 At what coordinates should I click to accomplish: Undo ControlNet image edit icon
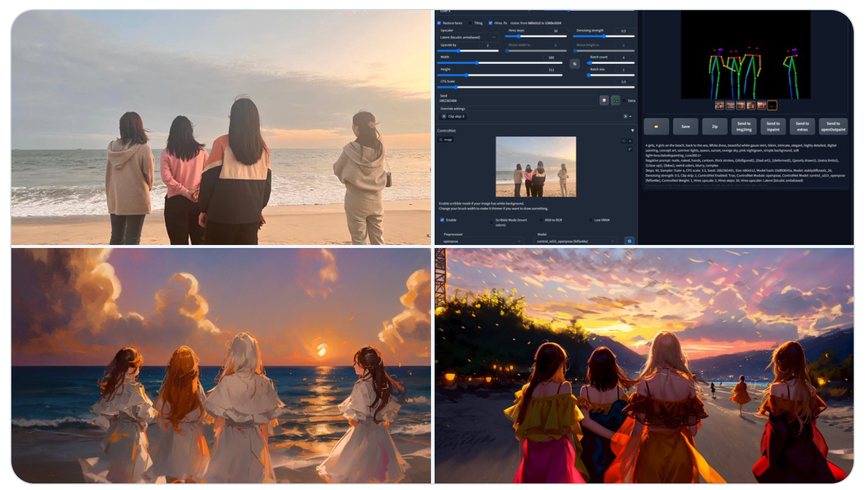[624, 141]
